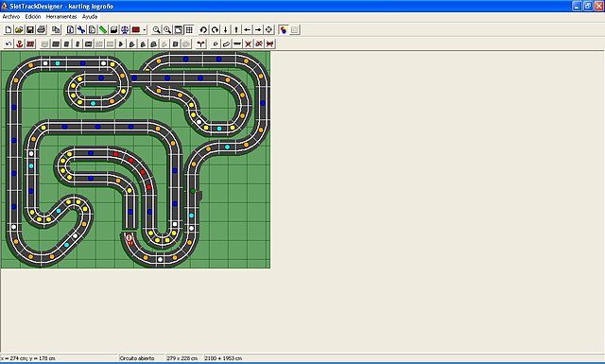The width and height of the screenshot is (605, 364).
Task: Expand the Edición menu
Action: pos(33,17)
